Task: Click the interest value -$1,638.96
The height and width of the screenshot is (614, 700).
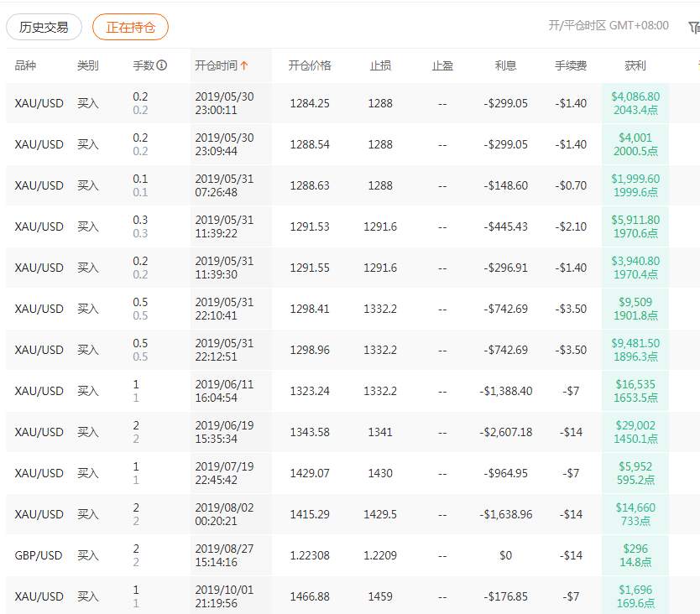Action: point(506,514)
